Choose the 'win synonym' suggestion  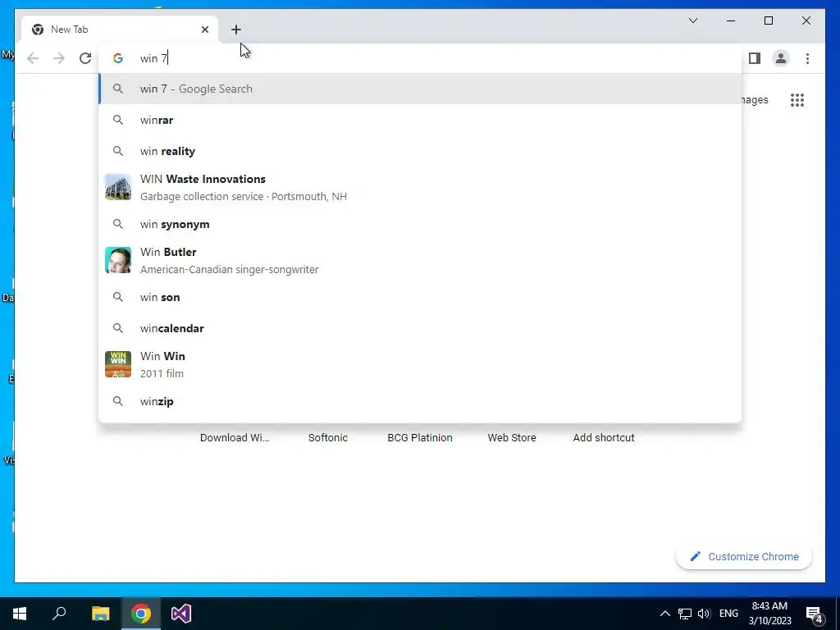pos(420,224)
